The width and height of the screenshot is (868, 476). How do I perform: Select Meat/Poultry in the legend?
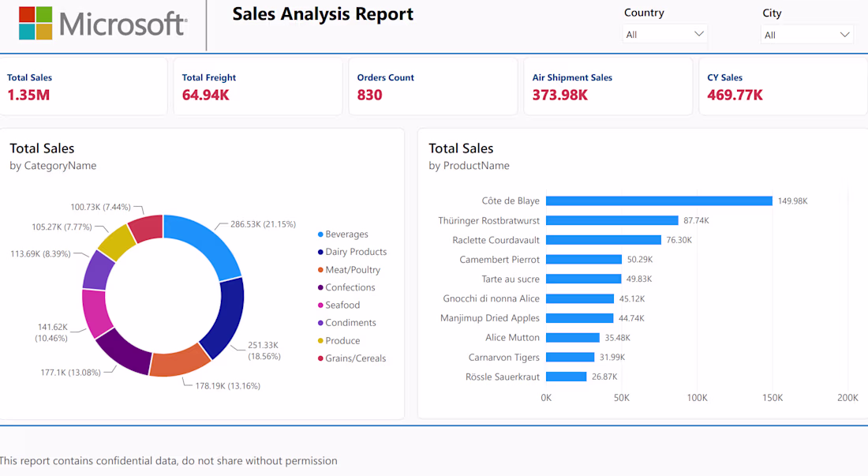349,269
